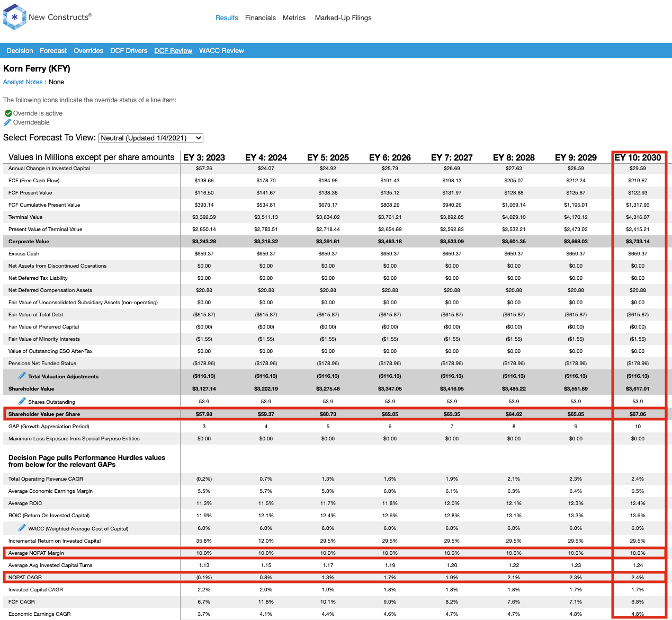The width and height of the screenshot is (672, 620).
Task: Click the Pensions Net Funded Status label
Action: tap(42, 364)
